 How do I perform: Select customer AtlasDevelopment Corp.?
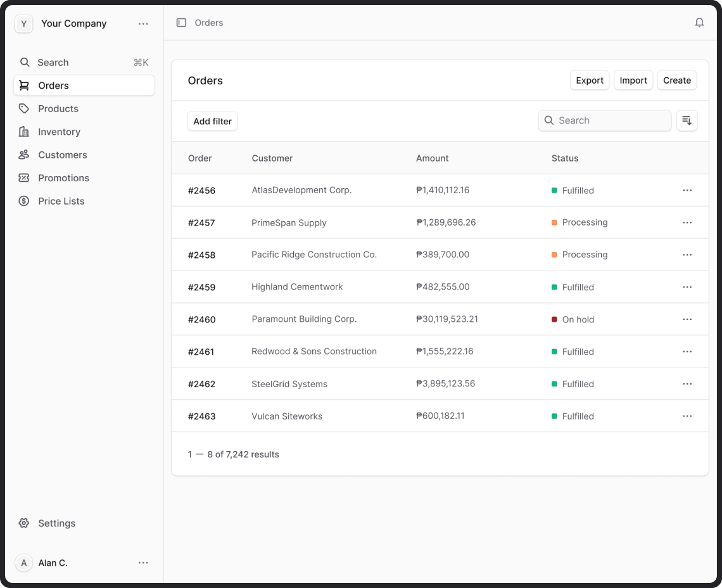pos(301,190)
